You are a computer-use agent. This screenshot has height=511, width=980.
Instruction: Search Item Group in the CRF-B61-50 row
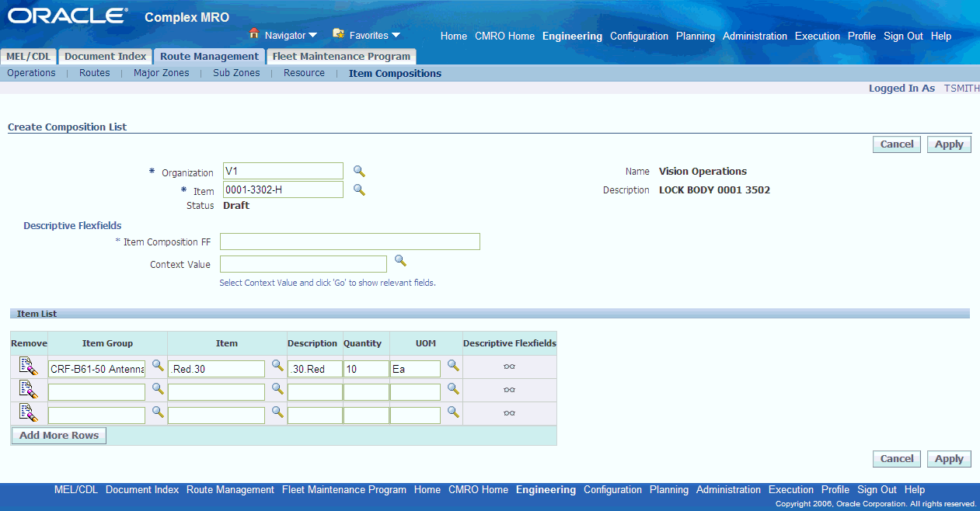pyautogui.click(x=158, y=366)
